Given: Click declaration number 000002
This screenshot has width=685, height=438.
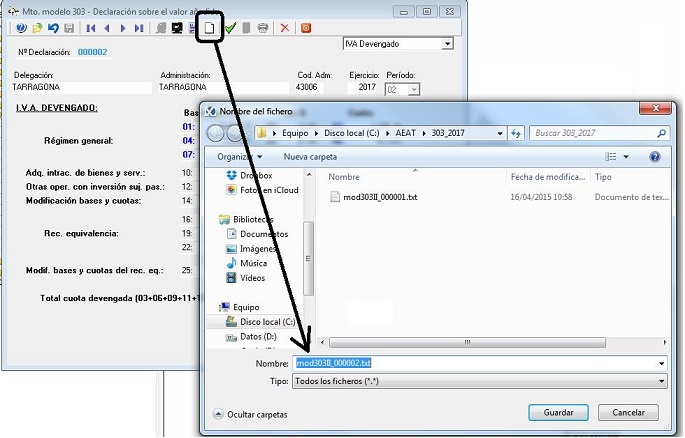Looking at the screenshot, I should tap(93, 52).
